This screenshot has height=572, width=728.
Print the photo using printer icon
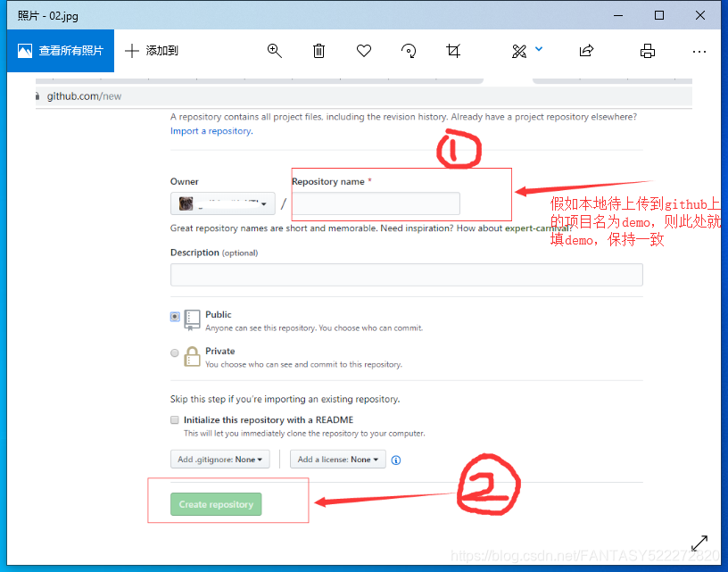[x=647, y=51]
